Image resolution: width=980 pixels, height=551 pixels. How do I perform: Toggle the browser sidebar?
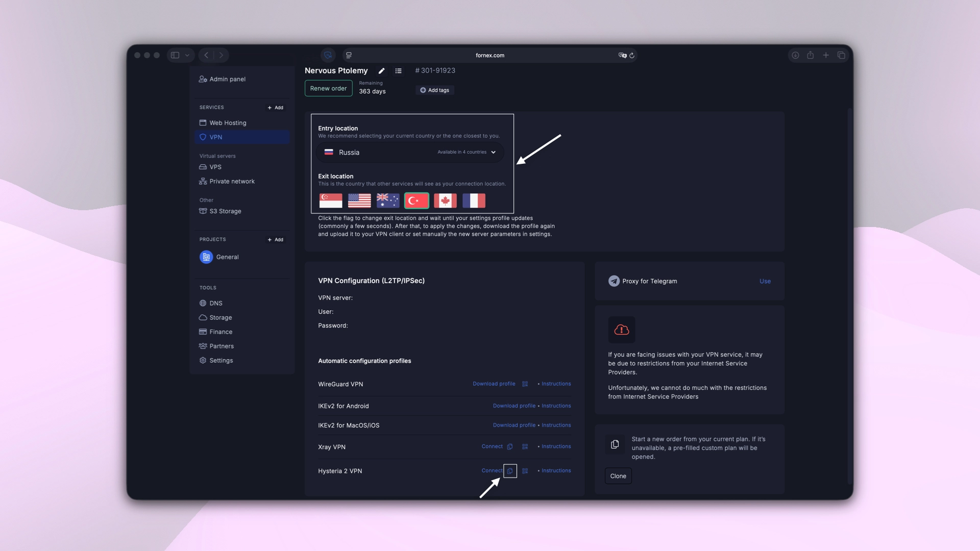[x=175, y=55]
